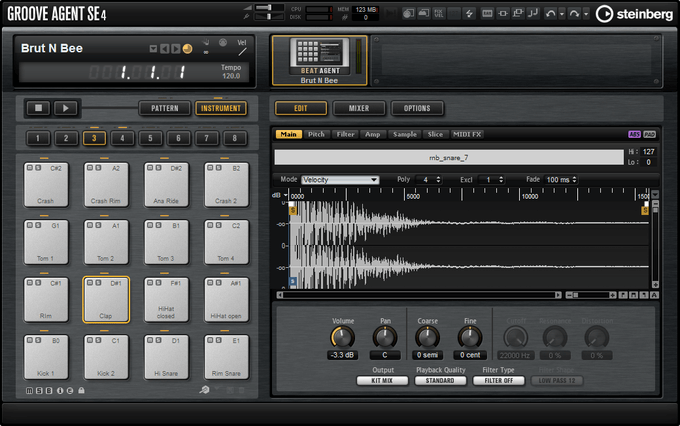
Task: Open the Mode Velocity dropdown
Action: tap(340, 180)
